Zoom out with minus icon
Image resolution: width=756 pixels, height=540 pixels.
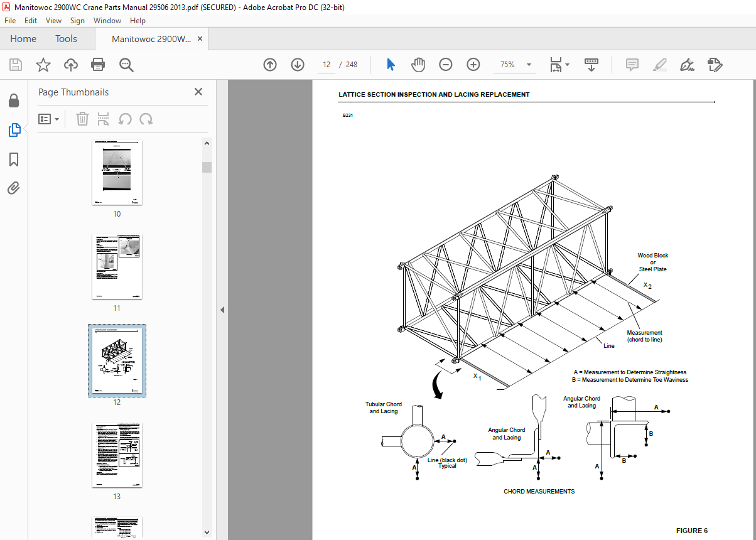point(446,65)
